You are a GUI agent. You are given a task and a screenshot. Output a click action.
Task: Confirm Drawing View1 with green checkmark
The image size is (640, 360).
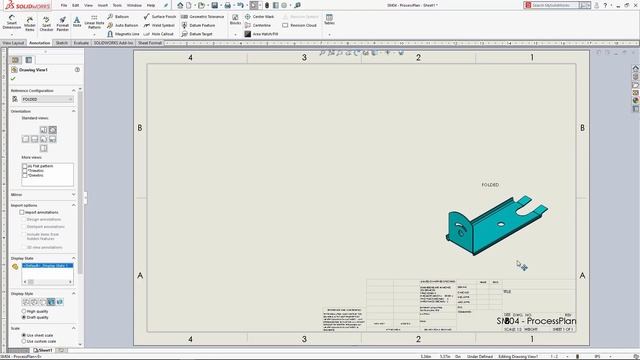click(x=13, y=78)
